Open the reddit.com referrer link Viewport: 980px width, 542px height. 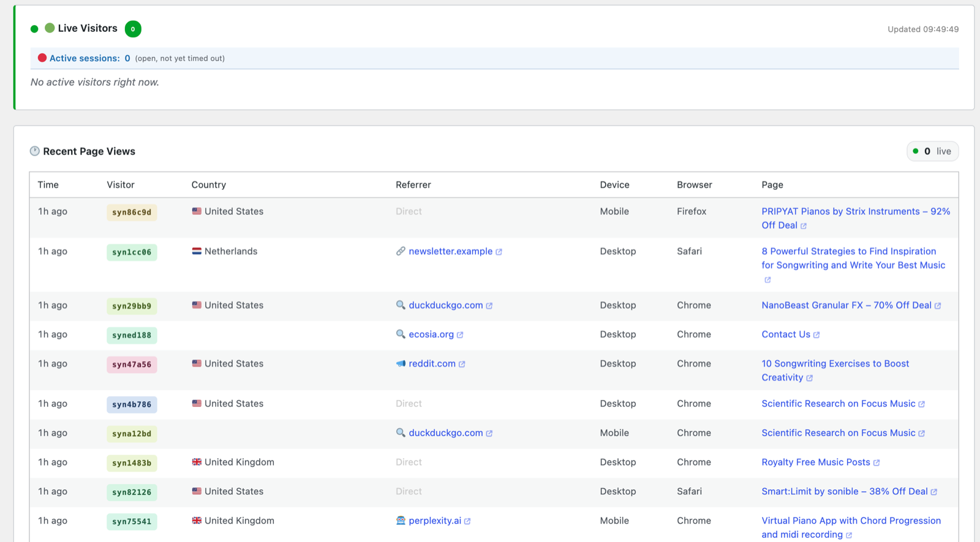432,364
